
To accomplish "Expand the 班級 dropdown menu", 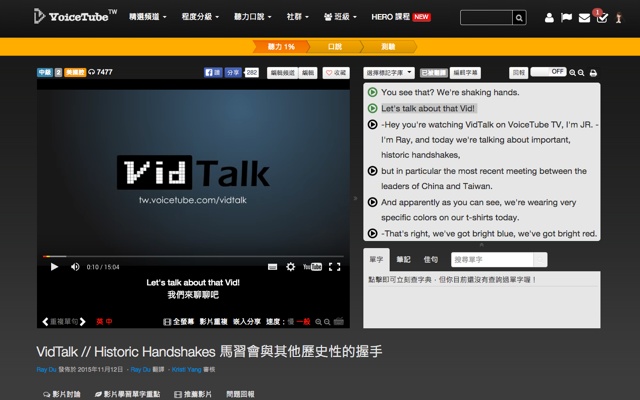I will (340, 17).
